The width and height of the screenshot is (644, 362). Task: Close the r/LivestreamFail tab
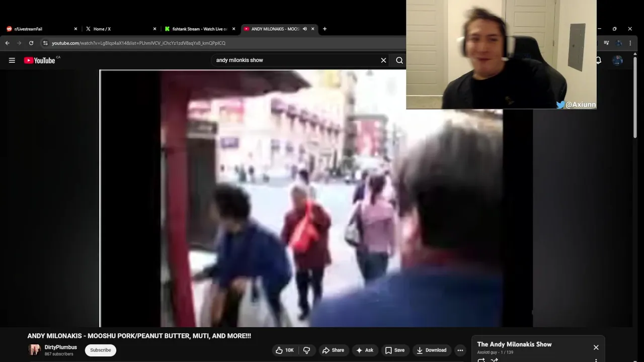75,29
